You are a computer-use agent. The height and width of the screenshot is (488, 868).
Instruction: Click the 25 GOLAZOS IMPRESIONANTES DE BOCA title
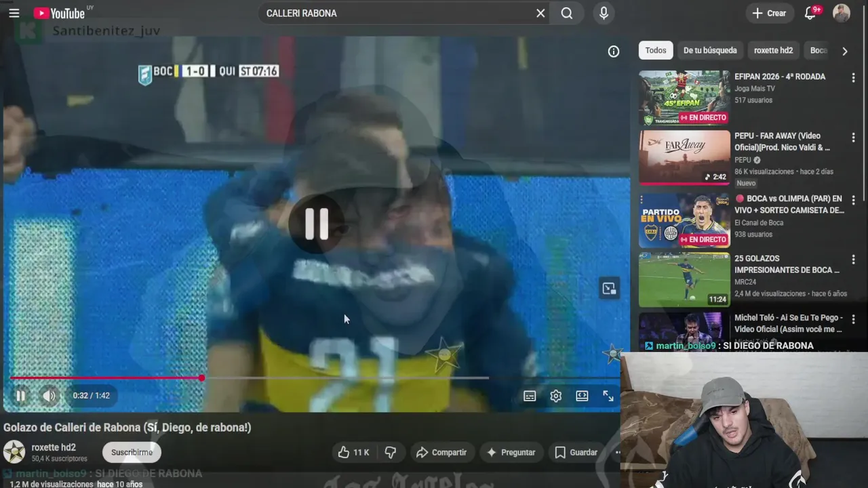787,264
